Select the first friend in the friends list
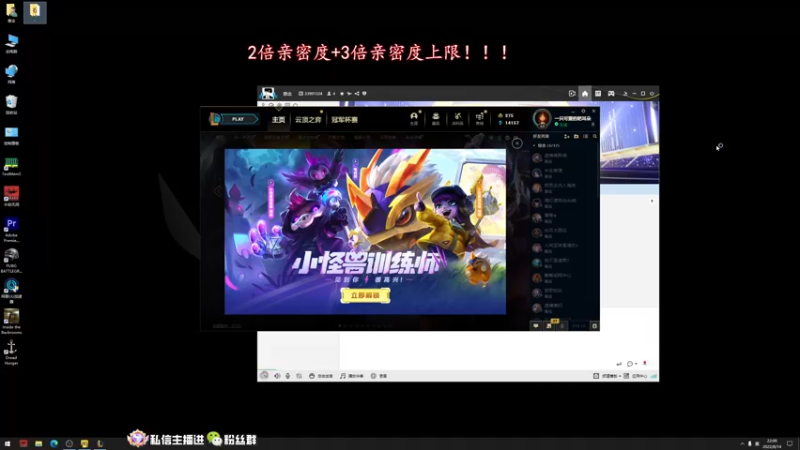This screenshot has height=450, width=800. tap(563, 158)
